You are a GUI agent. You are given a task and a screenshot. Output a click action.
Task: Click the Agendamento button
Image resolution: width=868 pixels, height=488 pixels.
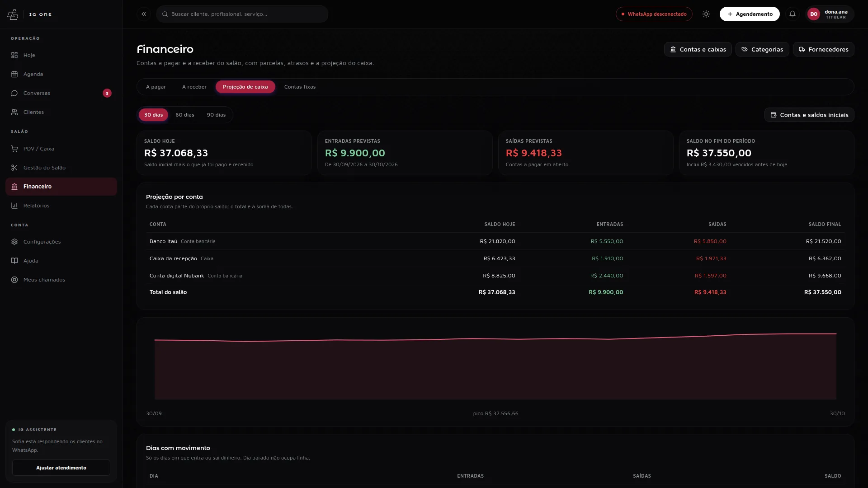coord(750,14)
